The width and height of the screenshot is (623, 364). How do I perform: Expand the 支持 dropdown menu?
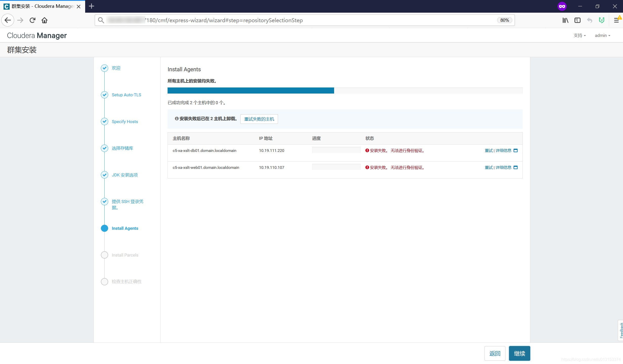(x=579, y=36)
